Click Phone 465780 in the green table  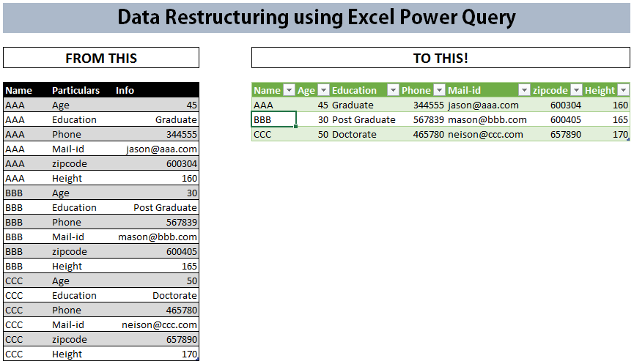pyautogui.click(x=429, y=134)
